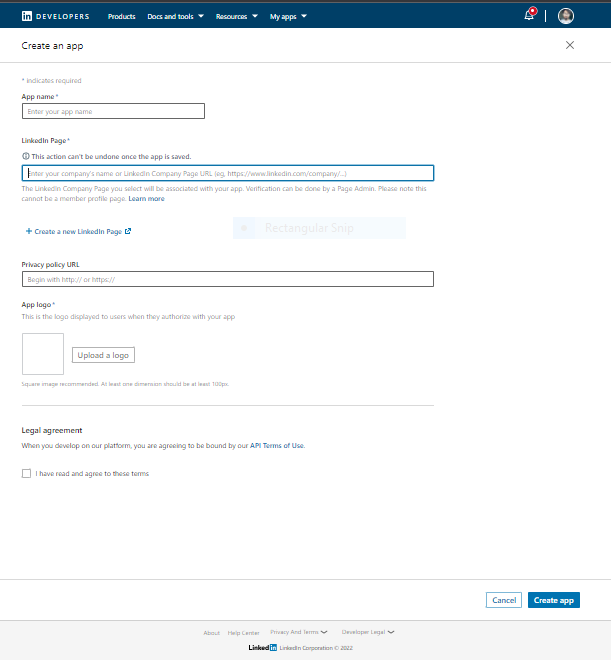Expand the Docs and tools dropdown
Viewport: 611px width, 660px height.
pos(175,16)
